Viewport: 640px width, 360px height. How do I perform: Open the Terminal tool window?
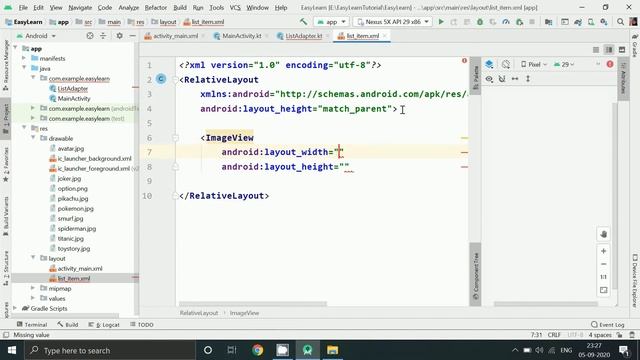click(x=32, y=324)
